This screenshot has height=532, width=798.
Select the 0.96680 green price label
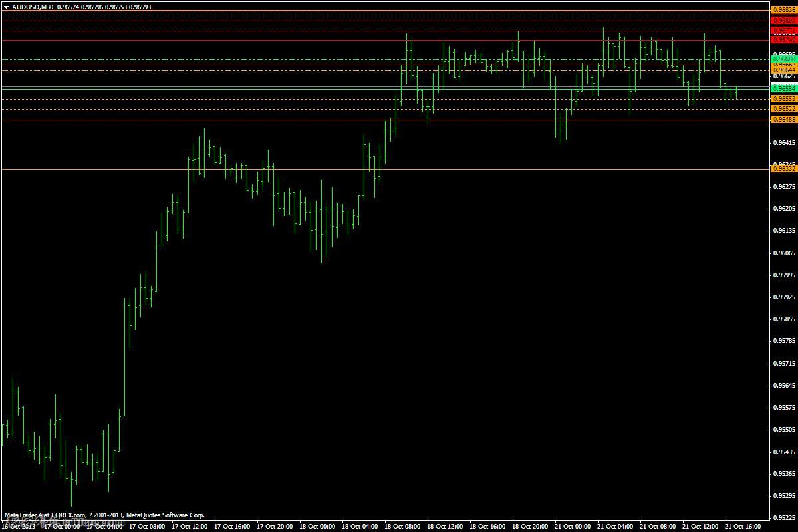(784, 59)
